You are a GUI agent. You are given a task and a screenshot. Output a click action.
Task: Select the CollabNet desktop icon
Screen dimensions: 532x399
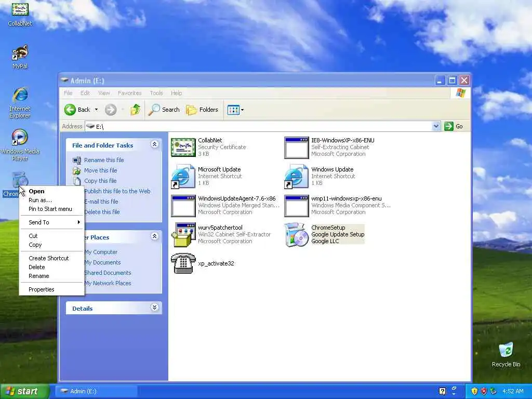click(x=20, y=14)
